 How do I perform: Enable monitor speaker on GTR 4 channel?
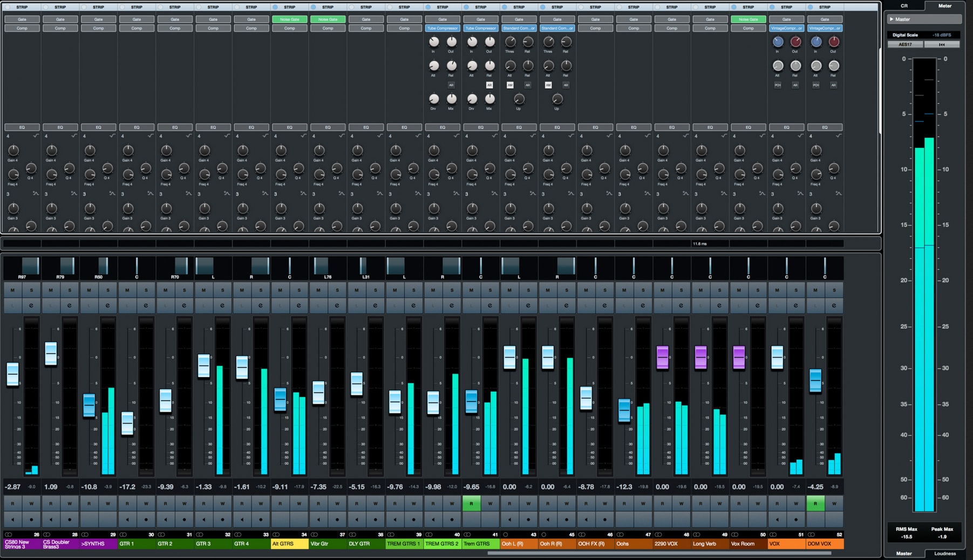(x=242, y=520)
